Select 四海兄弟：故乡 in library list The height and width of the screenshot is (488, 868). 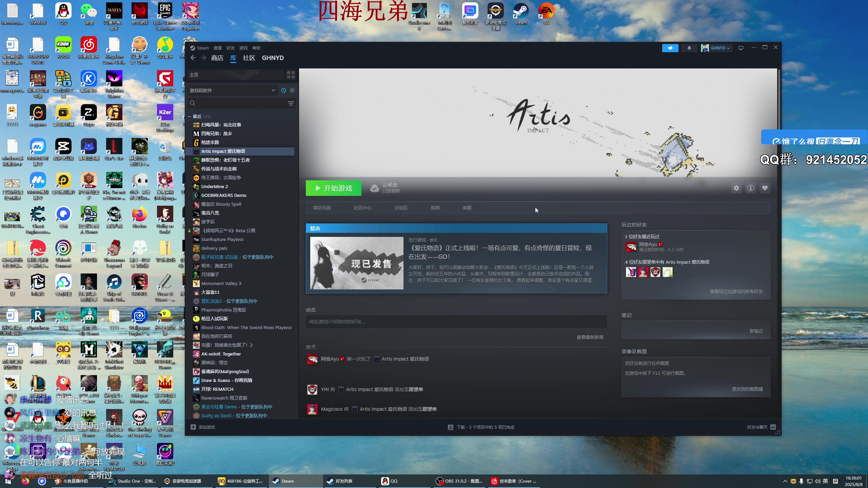[240, 134]
